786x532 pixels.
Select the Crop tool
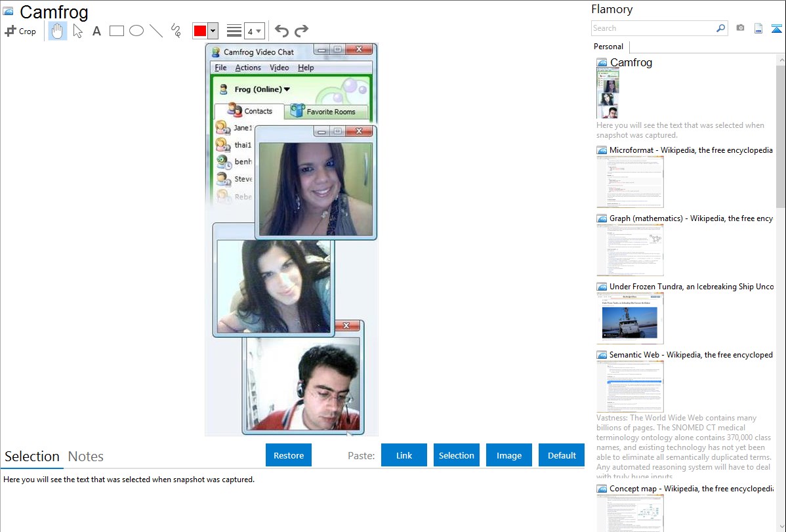click(20, 31)
